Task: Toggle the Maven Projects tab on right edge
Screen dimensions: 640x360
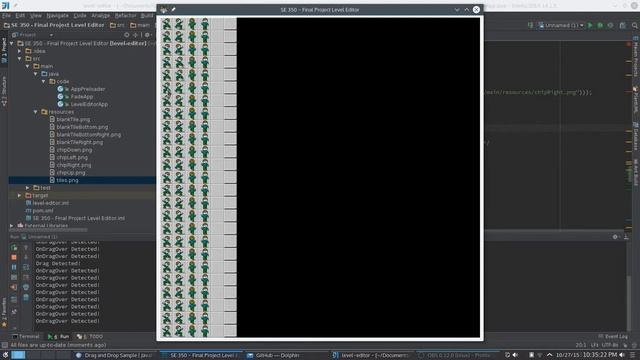Action: [x=636, y=56]
